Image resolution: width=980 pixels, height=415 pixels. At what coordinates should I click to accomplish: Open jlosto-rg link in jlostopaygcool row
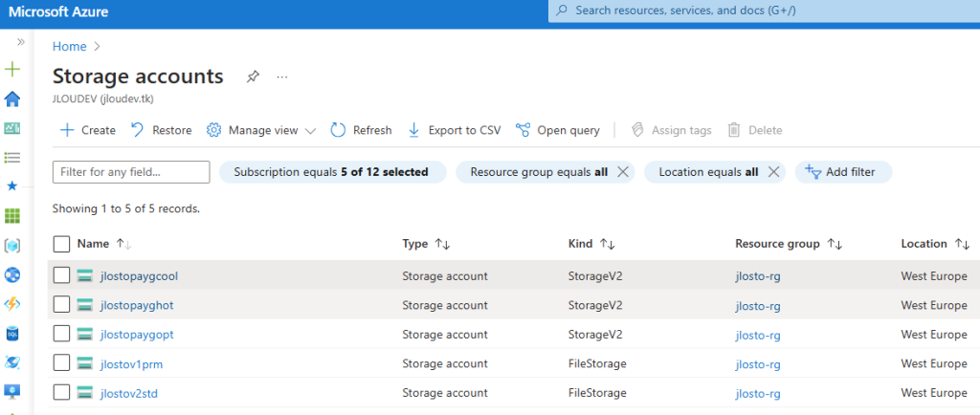[758, 275]
